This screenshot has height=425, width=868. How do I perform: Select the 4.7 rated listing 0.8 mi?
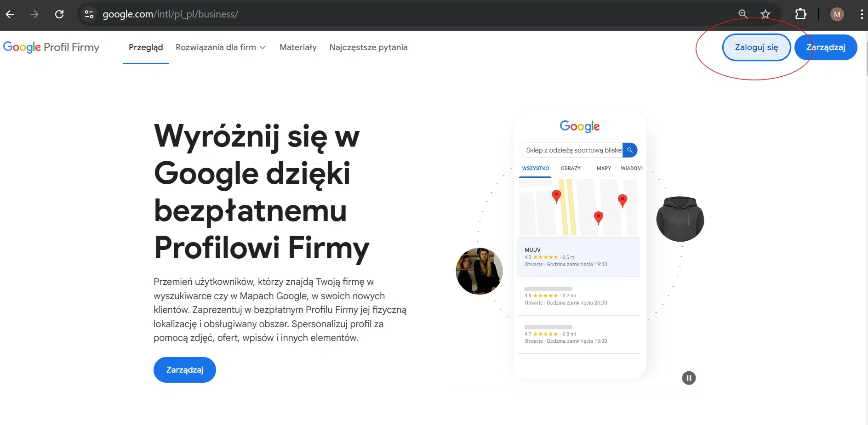pos(578,335)
